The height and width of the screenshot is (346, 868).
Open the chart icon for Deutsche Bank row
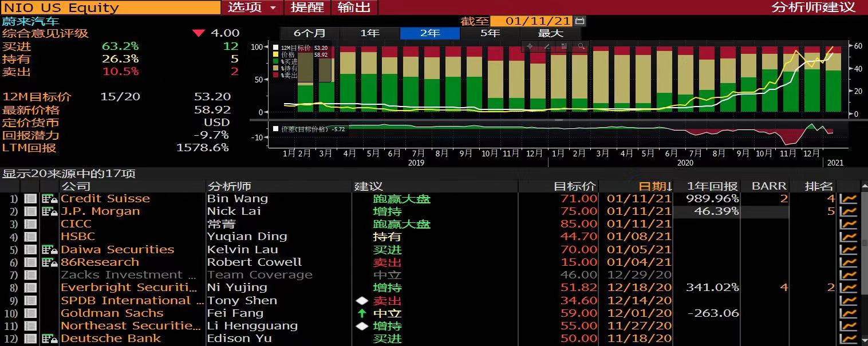(848, 339)
